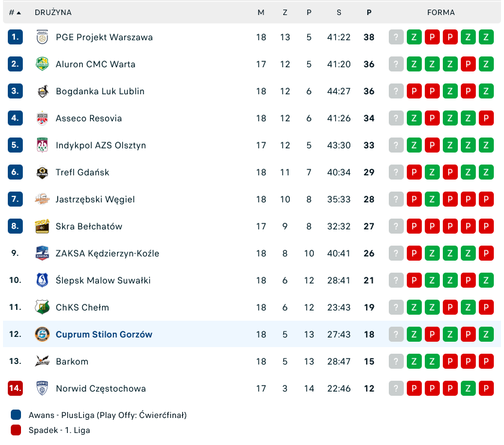This screenshot has width=504, height=445.
Task: Click the Aluron CMC Warta team logo
Action: coord(42,64)
